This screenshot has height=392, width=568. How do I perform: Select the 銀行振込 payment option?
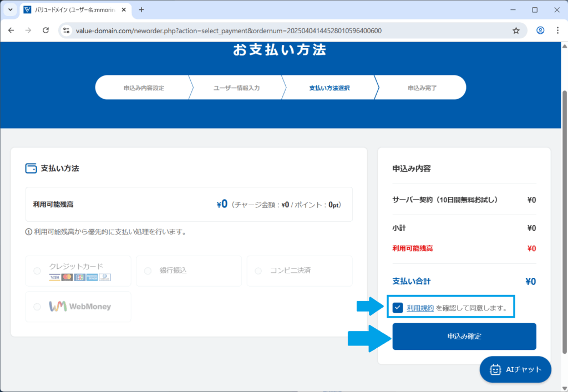(148, 271)
